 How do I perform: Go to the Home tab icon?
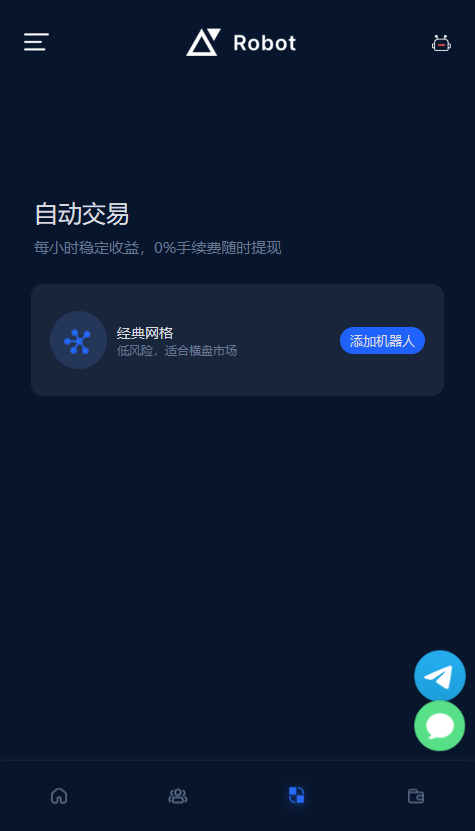(x=59, y=795)
